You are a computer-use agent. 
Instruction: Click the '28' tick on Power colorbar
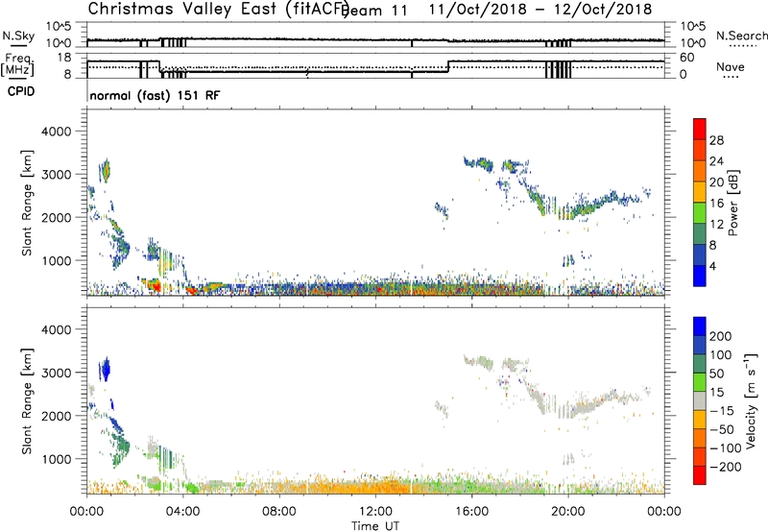tap(716, 140)
